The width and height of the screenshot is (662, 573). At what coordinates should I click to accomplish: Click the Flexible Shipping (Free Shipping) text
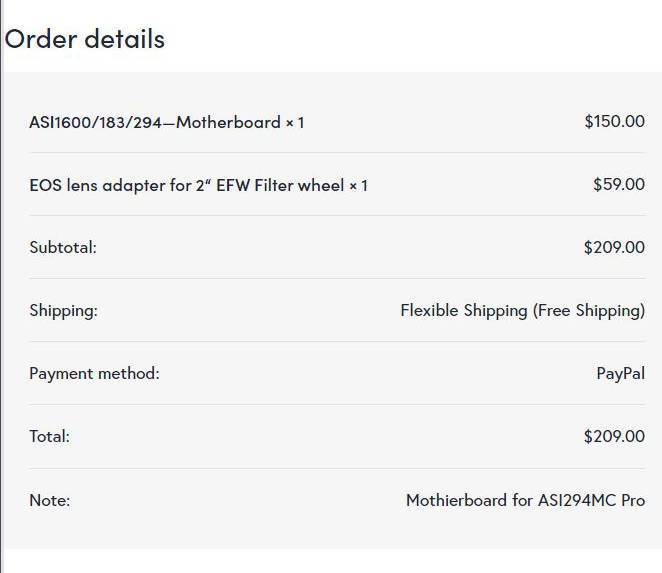[x=523, y=311]
